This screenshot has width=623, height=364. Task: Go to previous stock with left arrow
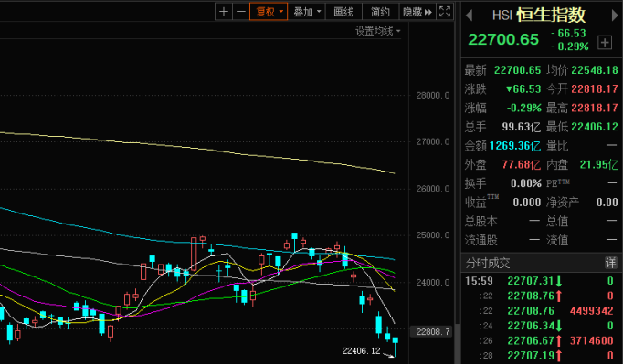[470, 16]
